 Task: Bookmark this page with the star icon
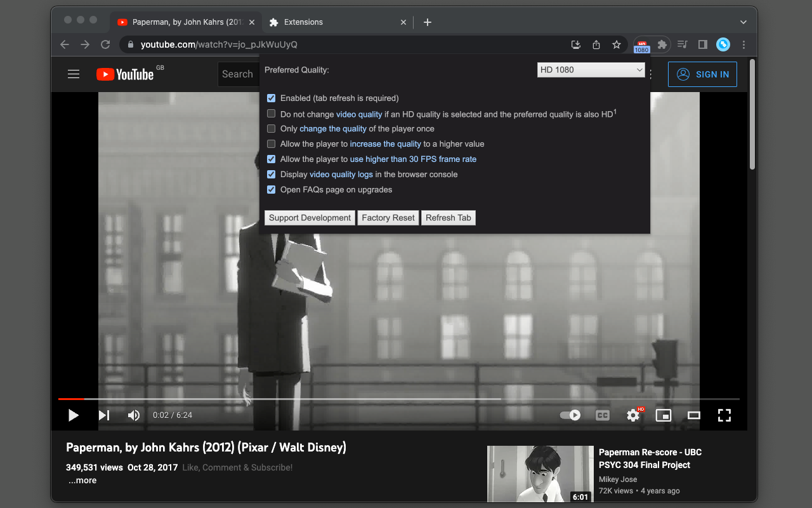(x=616, y=44)
